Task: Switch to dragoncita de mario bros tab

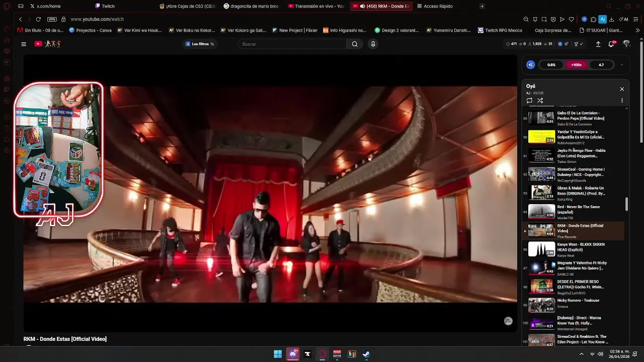Action: point(252,6)
